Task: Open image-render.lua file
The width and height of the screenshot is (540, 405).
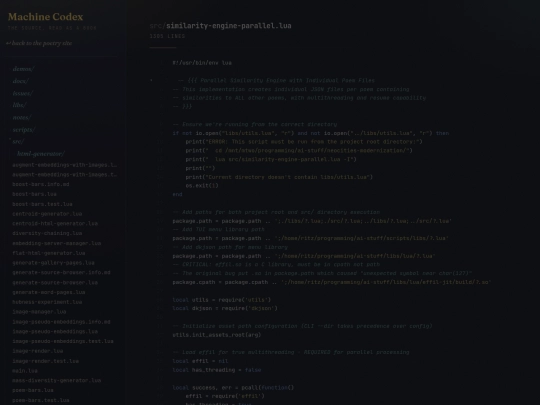Action: click(38, 351)
